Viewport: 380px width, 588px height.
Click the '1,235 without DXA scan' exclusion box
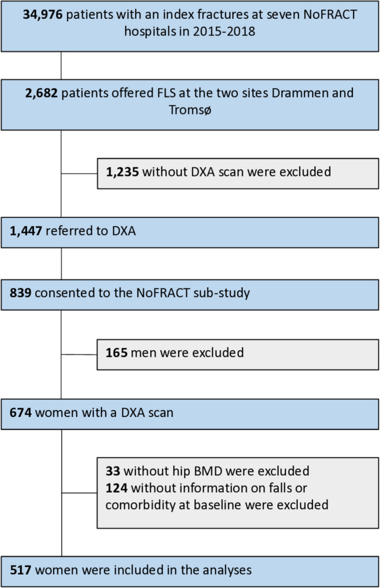[x=237, y=172]
